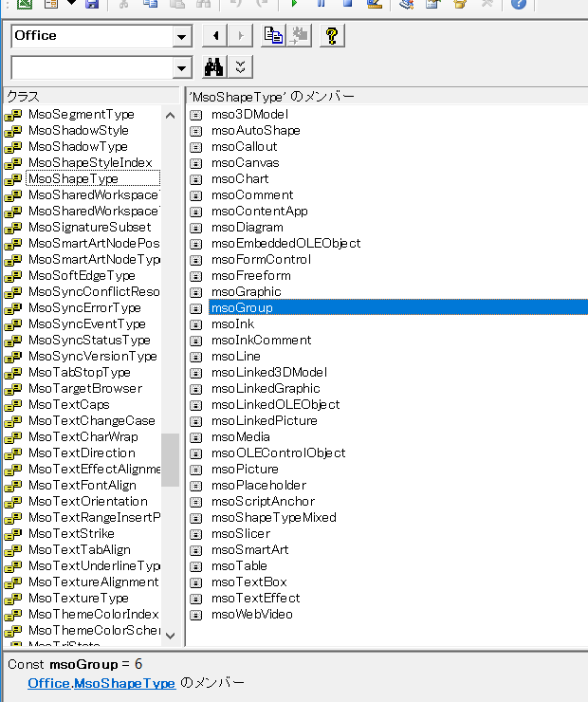This screenshot has height=702, width=588.
Task: Click the Save disk icon in top toolbar
Action: pyautogui.click(x=92, y=4)
